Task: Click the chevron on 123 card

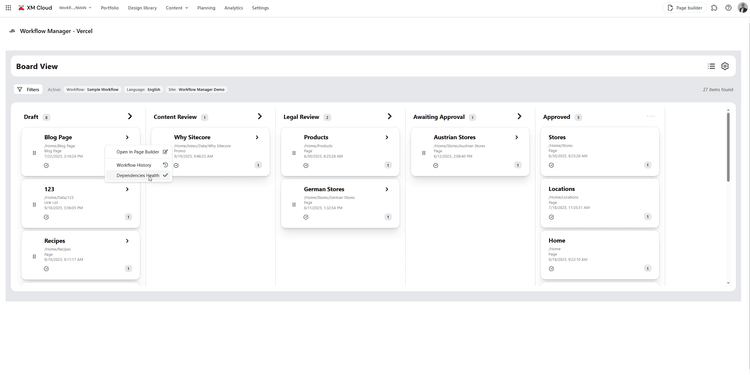Action: [127, 189]
